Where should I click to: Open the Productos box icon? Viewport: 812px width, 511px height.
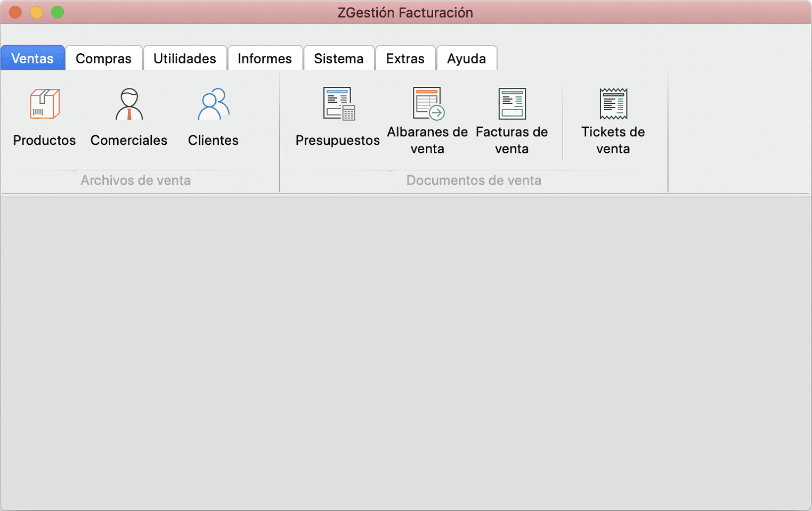point(45,104)
